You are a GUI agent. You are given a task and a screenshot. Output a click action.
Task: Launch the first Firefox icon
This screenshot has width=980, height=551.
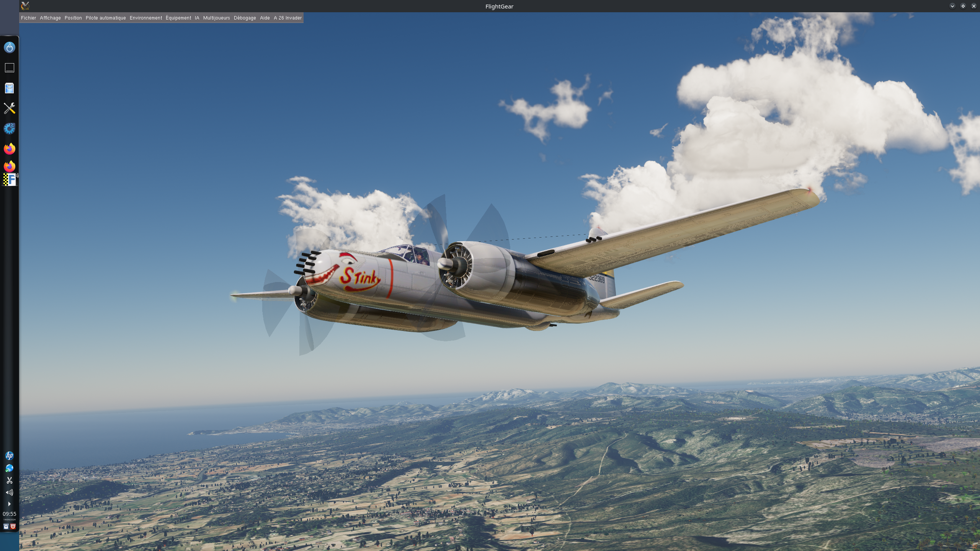[x=9, y=148]
